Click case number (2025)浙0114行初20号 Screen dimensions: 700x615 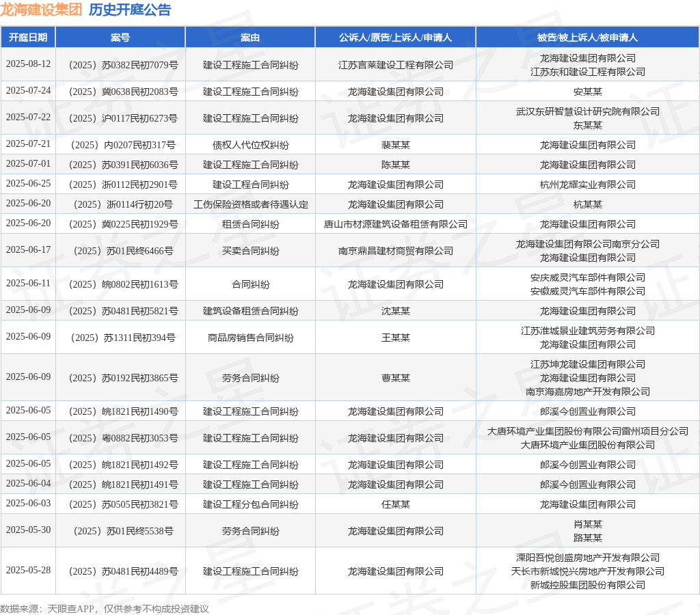pyautogui.click(x=123, y=204)
